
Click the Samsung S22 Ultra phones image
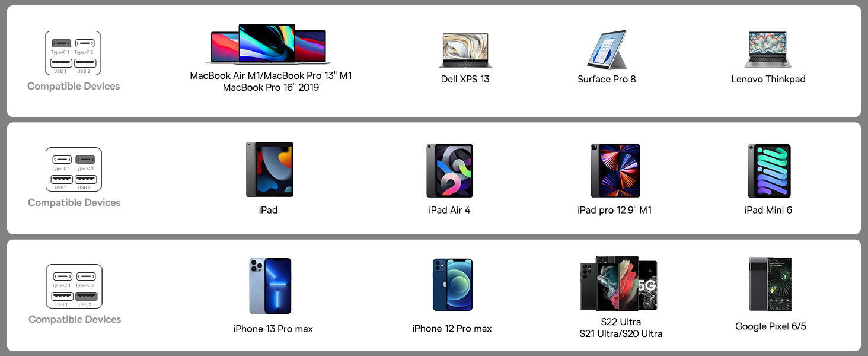pyautogui.click(x=618, y=284)
